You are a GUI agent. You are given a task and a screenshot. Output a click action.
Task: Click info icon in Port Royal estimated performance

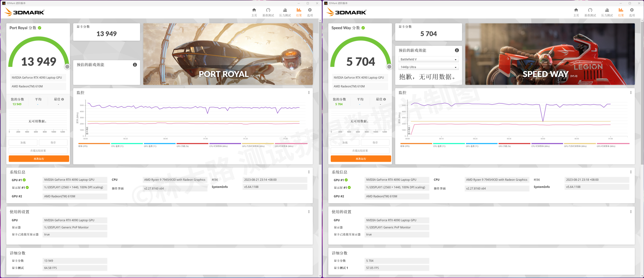point(135,65)
